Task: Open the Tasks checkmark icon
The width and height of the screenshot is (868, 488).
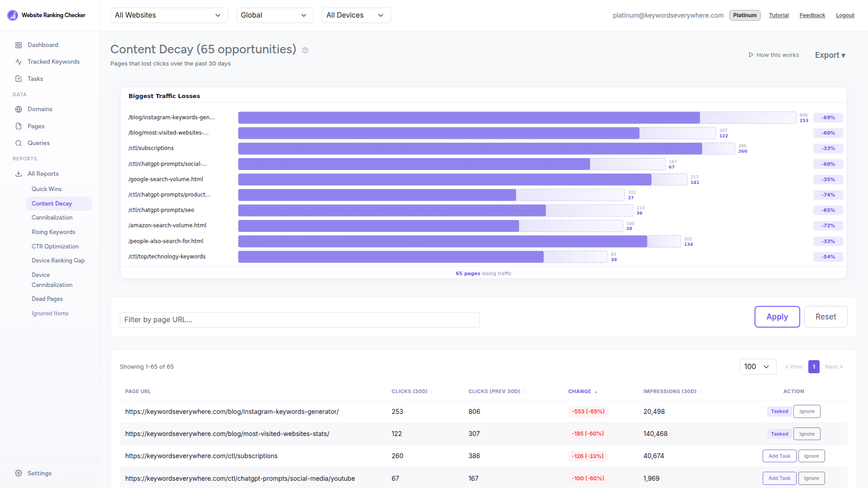Action: click(x=19, y=79)
